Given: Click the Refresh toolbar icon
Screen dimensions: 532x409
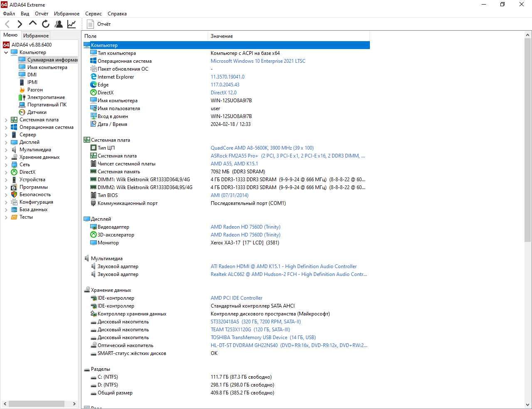Looking at the screenshot, I should coord(46,24).
